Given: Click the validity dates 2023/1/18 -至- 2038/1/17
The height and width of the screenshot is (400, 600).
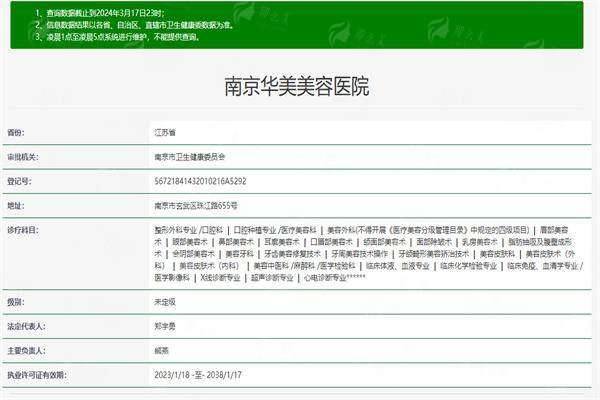Looking at the screenshot, I should 198,375.
